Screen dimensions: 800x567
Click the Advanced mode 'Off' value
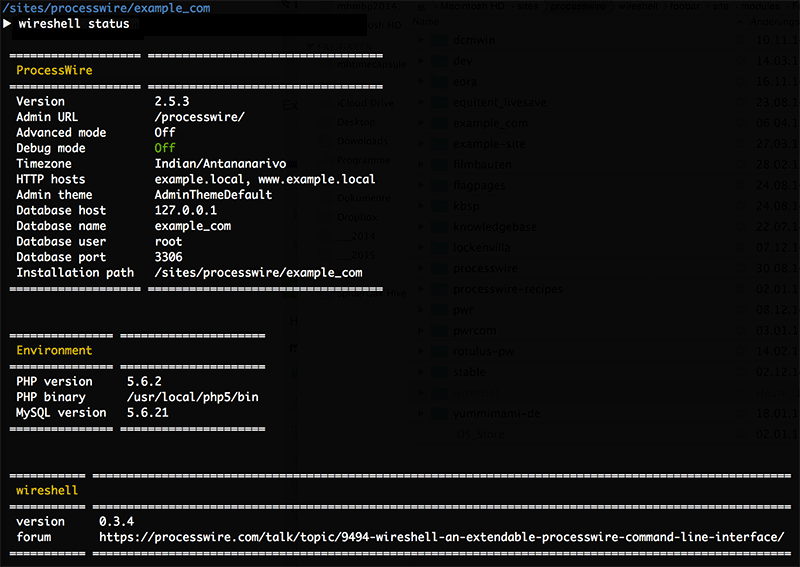(165, 132)
